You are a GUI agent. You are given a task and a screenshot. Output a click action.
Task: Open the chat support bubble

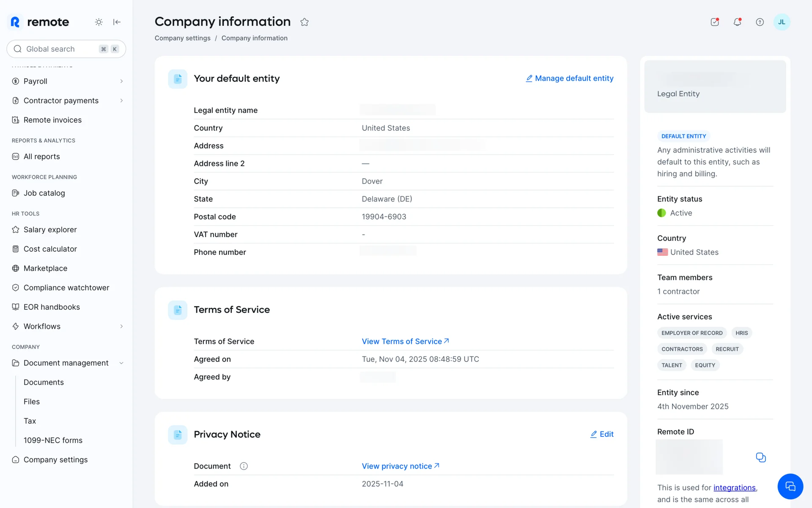tap(790, 486)
